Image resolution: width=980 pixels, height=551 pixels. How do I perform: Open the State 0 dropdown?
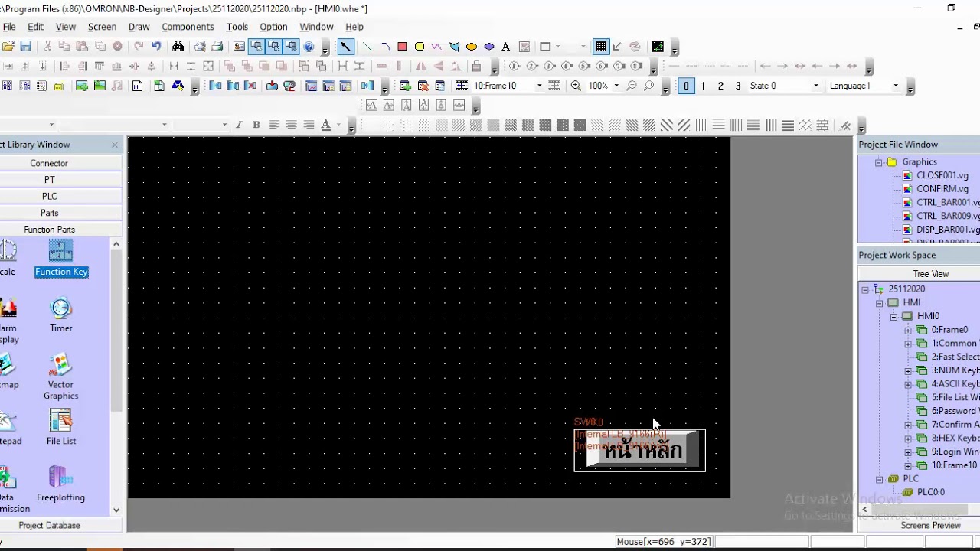pos(815,86)
